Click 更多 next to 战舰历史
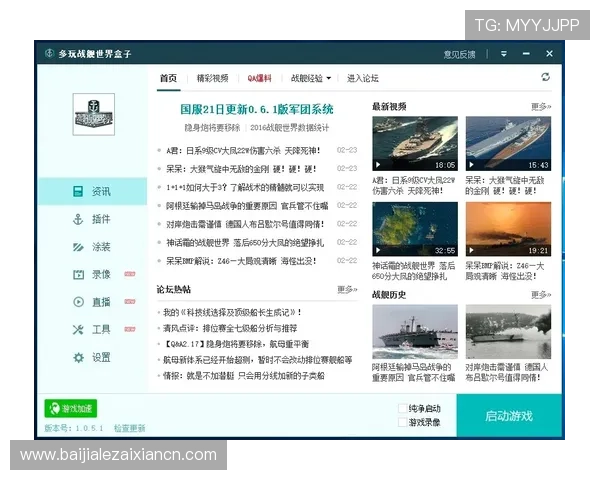600x480 pixels. [541, 295]
